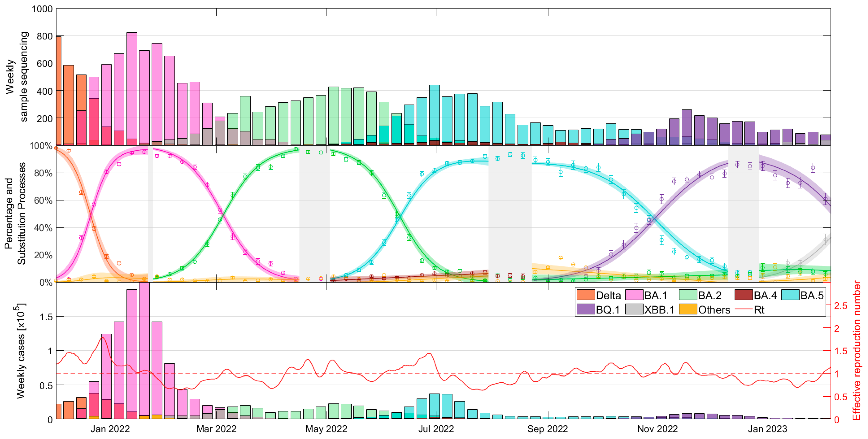Click the BA.2 green legend swatch

688,295
